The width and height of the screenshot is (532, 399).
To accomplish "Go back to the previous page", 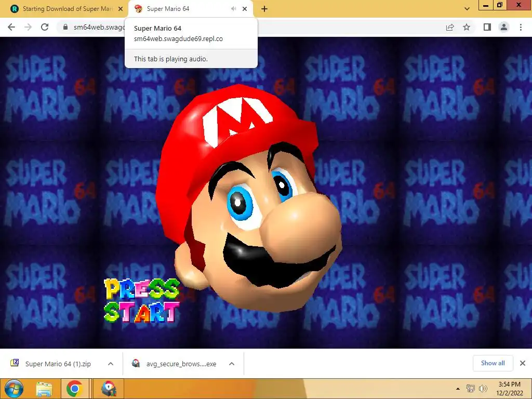I will 11,27.
